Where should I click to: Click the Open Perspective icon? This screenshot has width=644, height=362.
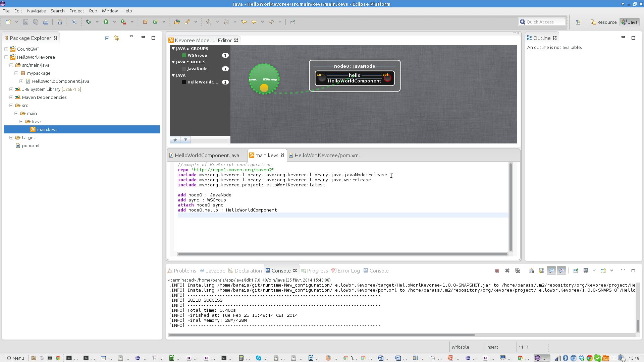(x=578, y=22)
